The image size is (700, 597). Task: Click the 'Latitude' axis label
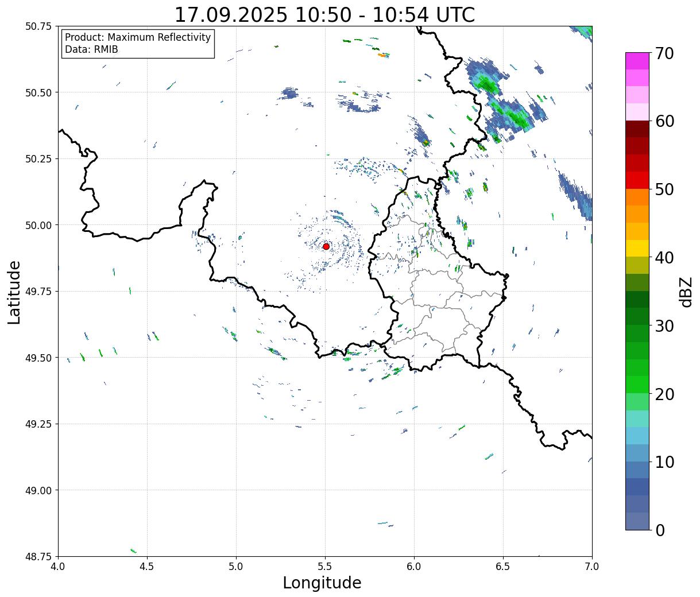14,292
